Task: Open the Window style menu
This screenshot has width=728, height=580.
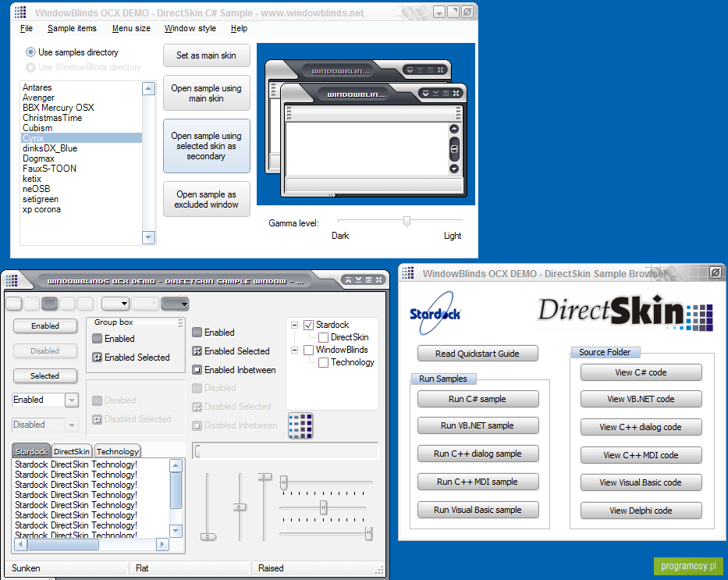Action: (x=190, y=28)
